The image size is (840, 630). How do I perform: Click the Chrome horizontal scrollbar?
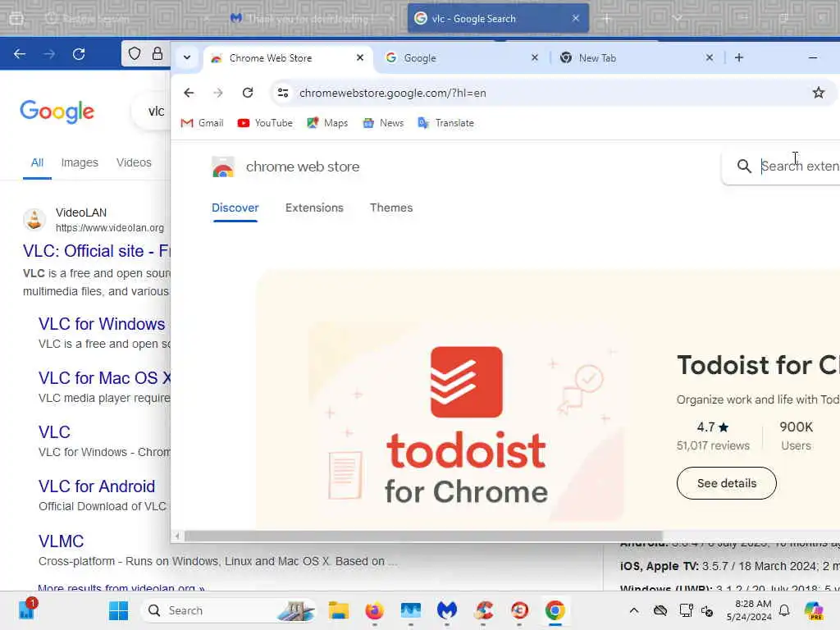pyautogui.click(x=423, y=536)
